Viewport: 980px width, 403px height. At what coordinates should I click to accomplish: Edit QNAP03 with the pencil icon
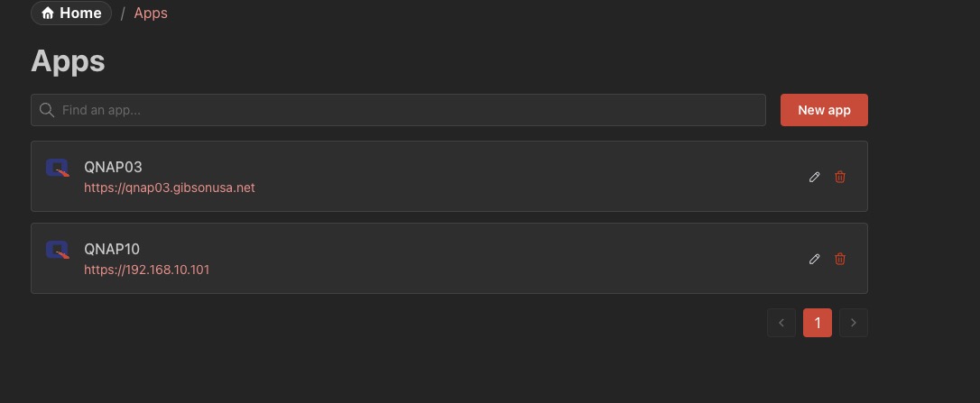coord(814,177)
